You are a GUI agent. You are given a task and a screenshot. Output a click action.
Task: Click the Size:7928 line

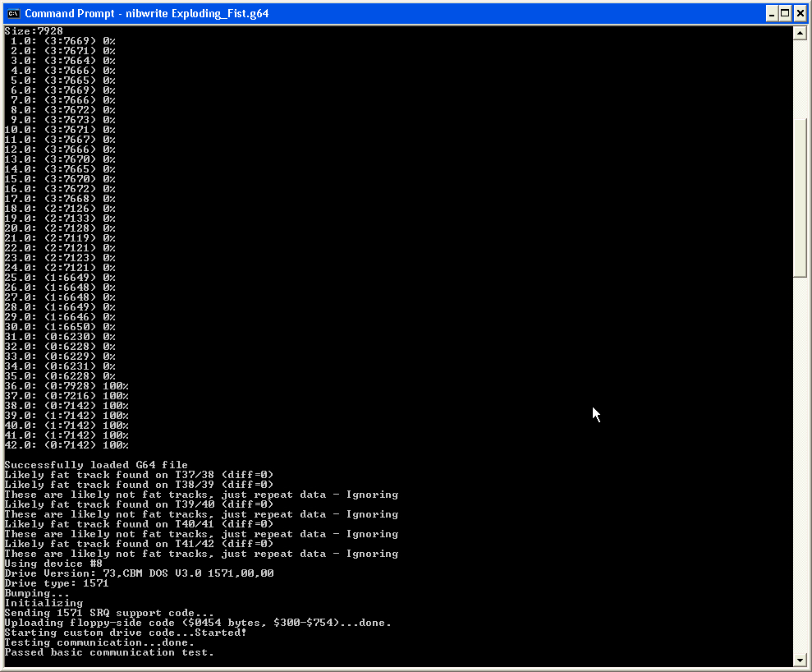[34, 31]
